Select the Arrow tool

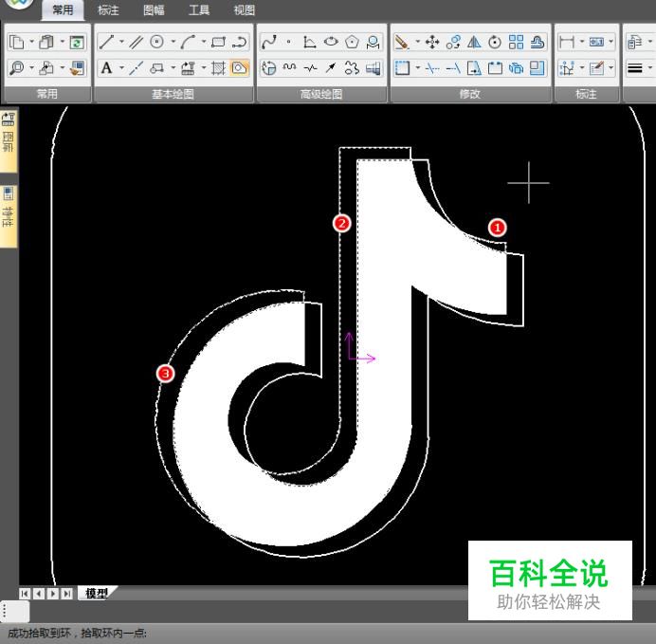(331, 67)
